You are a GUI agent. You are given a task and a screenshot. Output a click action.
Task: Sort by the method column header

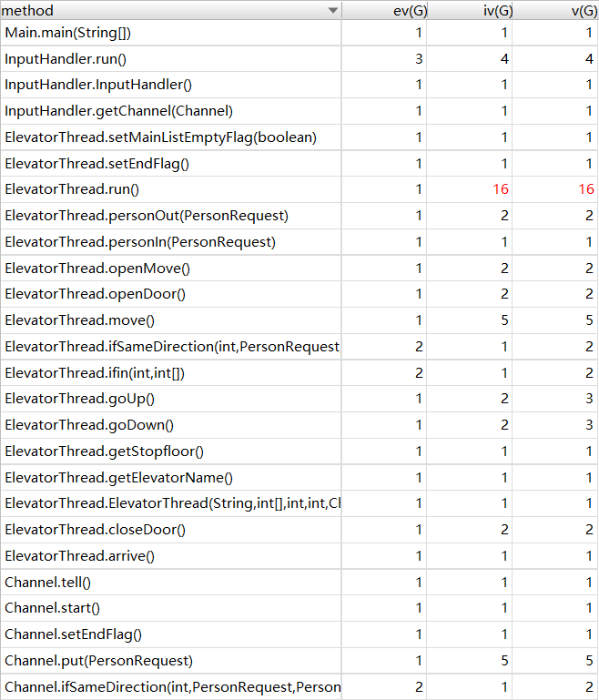[170, 10]
